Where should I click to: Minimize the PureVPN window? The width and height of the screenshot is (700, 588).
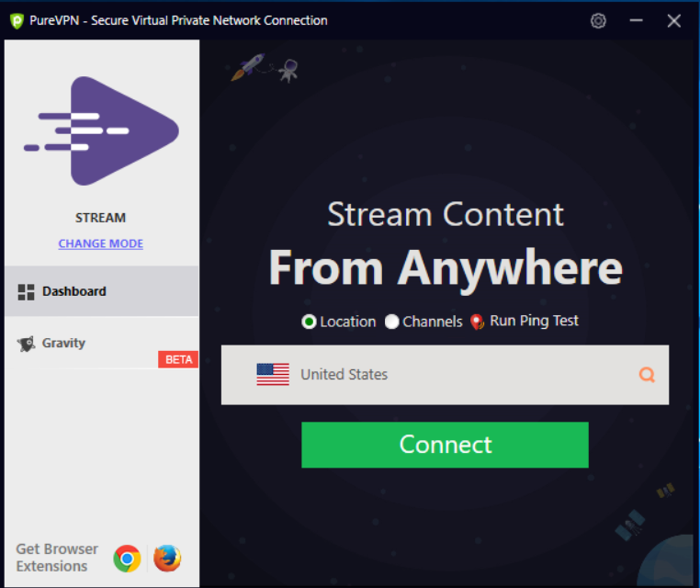click(637, 20)
